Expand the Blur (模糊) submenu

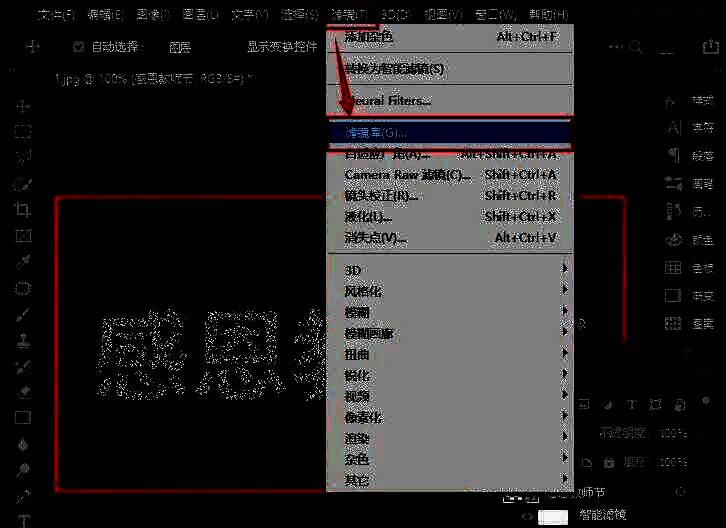pyautogui.click(x=450, y=312)
